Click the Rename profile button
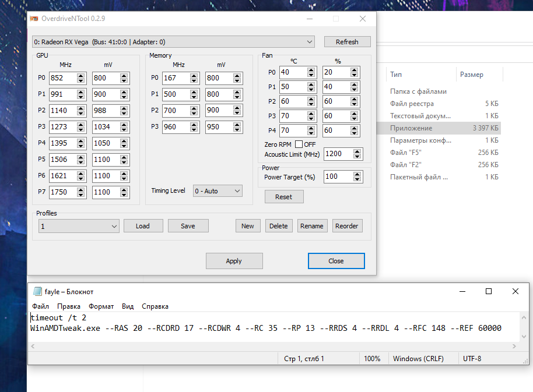This screenshot has height=392, width=533. 312,226
